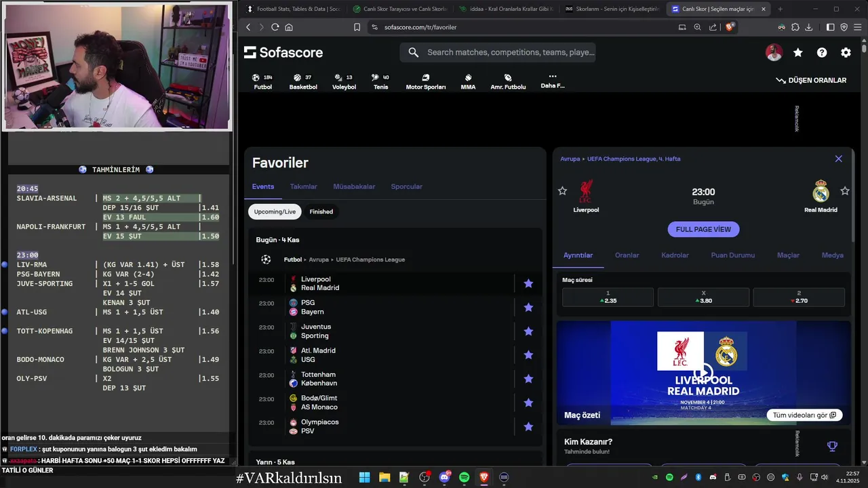Switch to the Sporcular tab
The image size is (868, 488).
(x=406, y=186)
